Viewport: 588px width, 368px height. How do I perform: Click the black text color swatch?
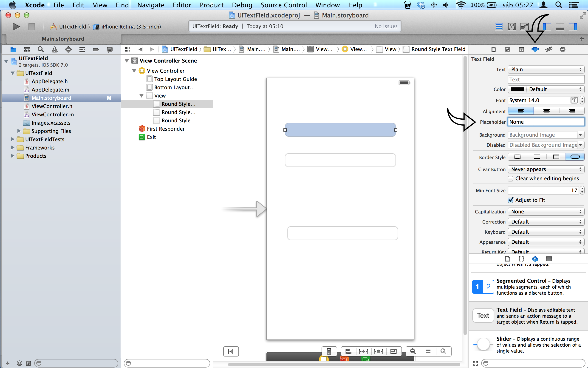pyautogui.click(x=517, y=89)
